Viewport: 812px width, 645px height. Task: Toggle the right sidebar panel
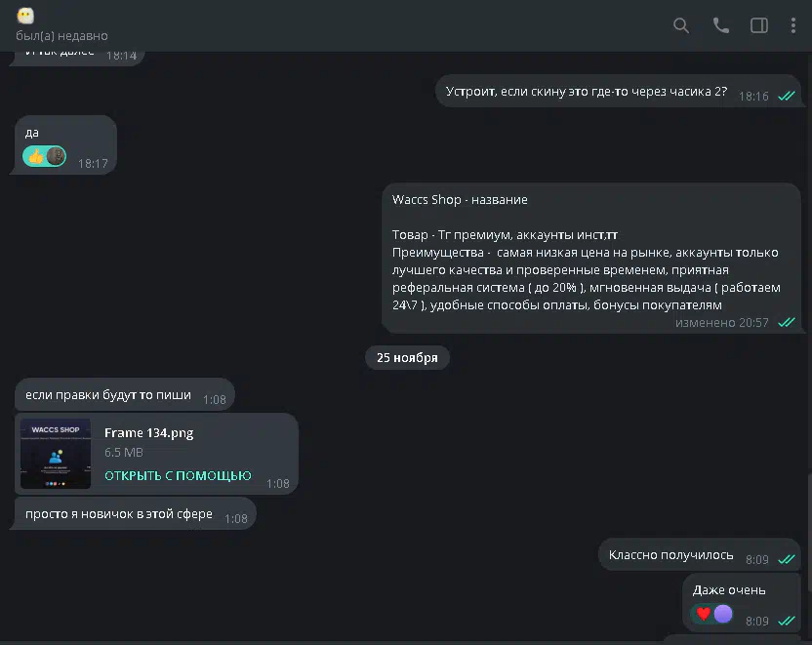pyautogui.click(x=758, y=25)
